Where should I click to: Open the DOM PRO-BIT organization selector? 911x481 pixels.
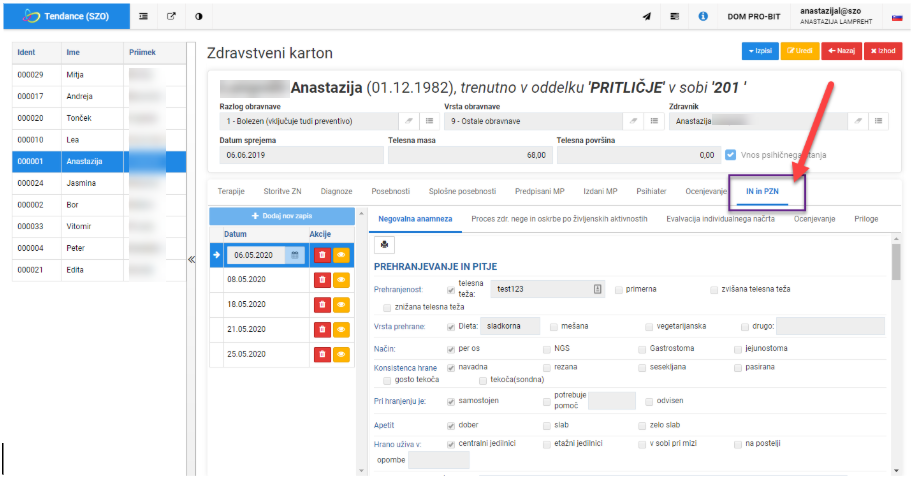point(754,17)
